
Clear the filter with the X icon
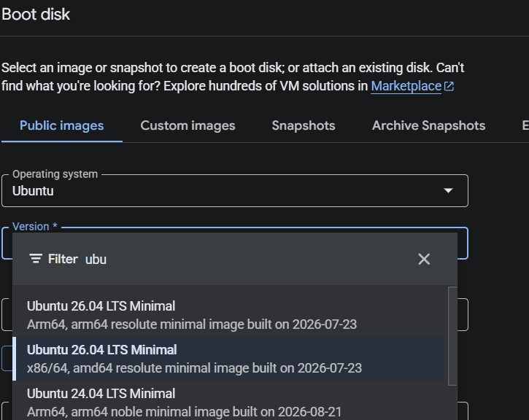click(424, 259)
